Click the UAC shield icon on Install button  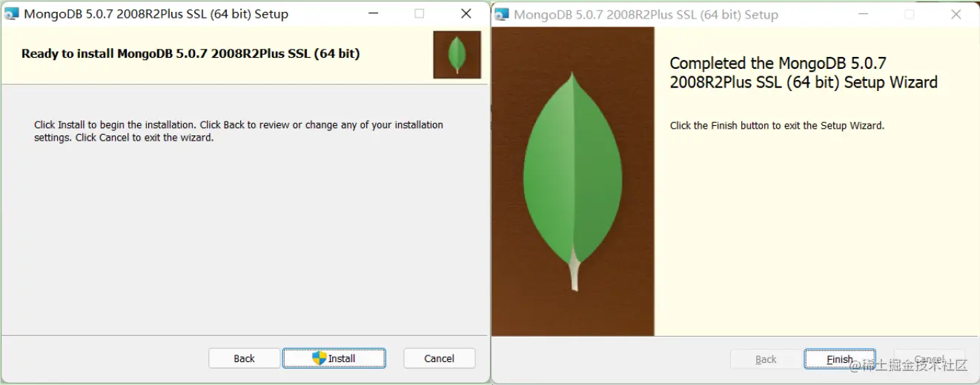[319, 358]
